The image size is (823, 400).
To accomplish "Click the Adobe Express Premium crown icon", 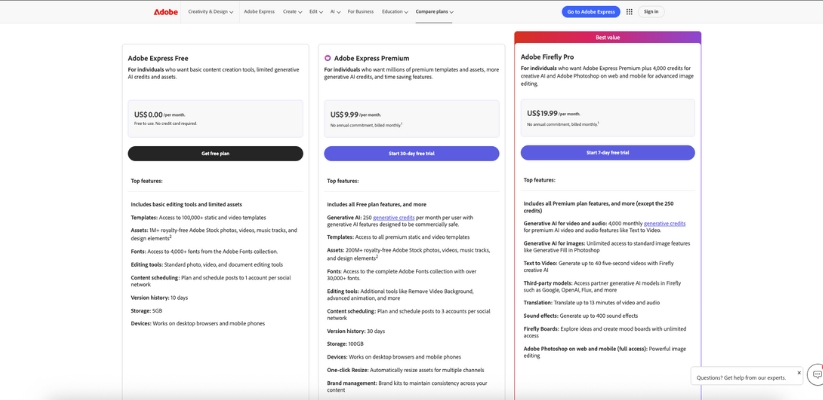I will click(328, 58).
